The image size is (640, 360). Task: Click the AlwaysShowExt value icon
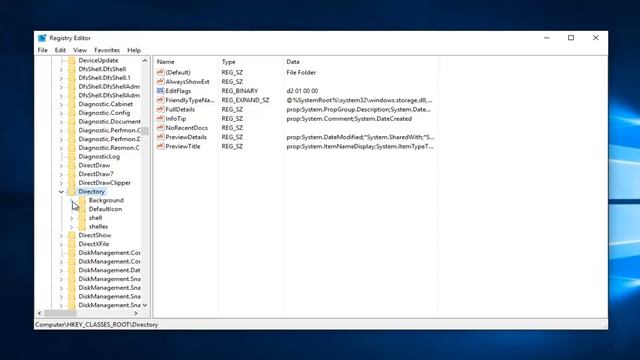pos(160,82)
